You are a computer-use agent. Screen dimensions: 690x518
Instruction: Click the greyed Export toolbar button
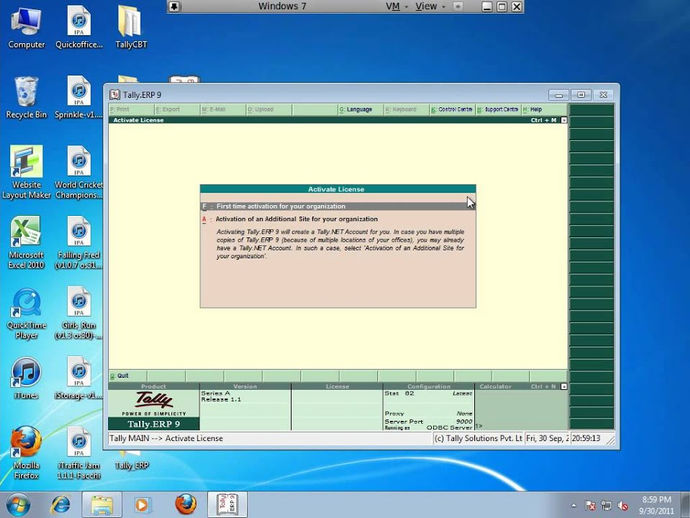(x=177, y=110)
